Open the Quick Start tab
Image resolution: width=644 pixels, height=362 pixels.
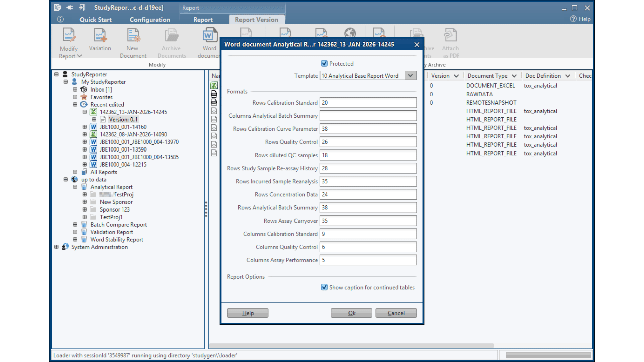pyautogui.click(x=96, y=20)
